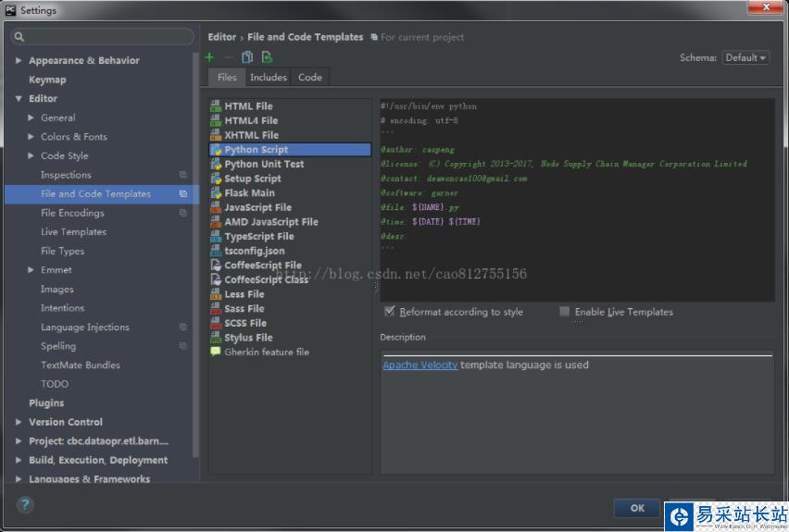Select the Less File template
Viewport: 789px width, 532px height.
pyautogui.click(x=290, y=294)
